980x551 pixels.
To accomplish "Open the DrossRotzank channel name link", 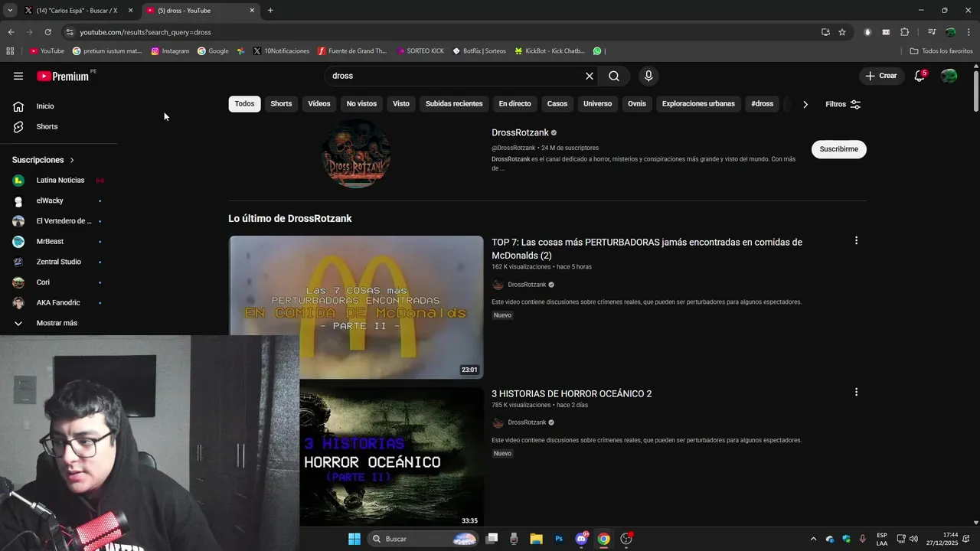I will click(x=520, y=132).
